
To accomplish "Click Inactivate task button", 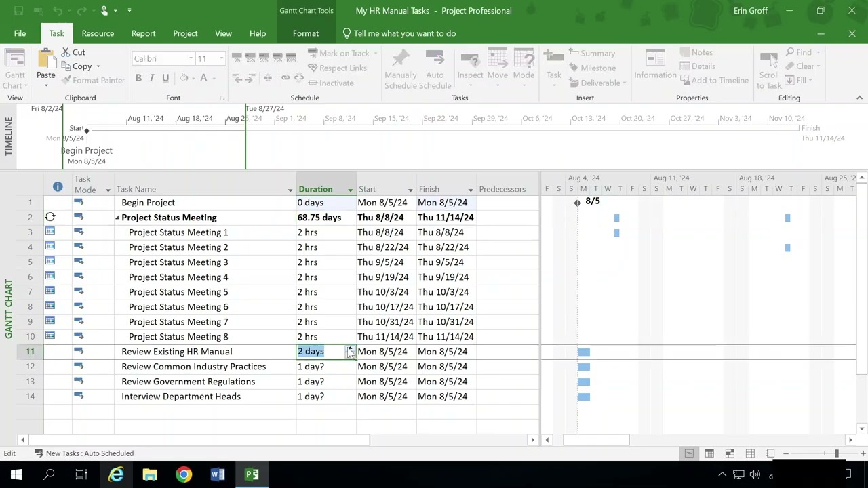I will point(330,83).
